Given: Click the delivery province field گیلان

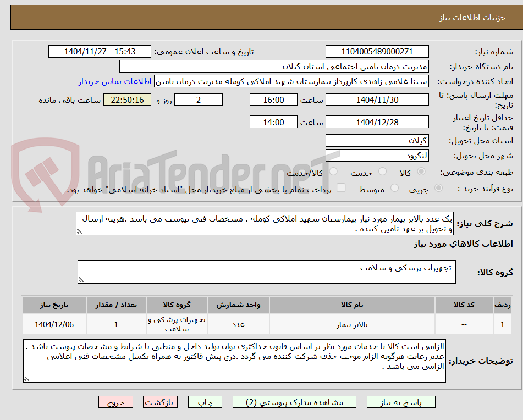Looking at the screenshot, I should point(377,141).
